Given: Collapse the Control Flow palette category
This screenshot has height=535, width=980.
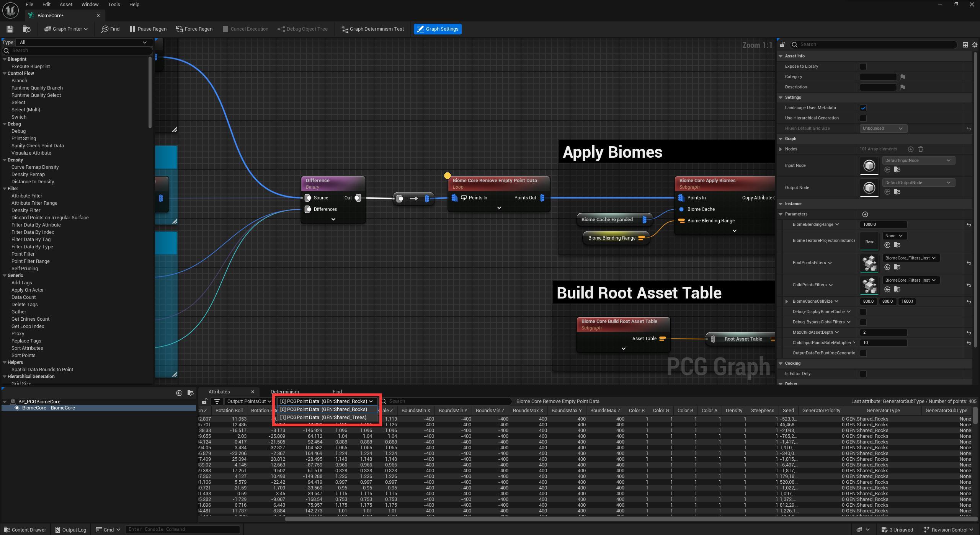Looking at the screenshot, I should click(5, 73).
